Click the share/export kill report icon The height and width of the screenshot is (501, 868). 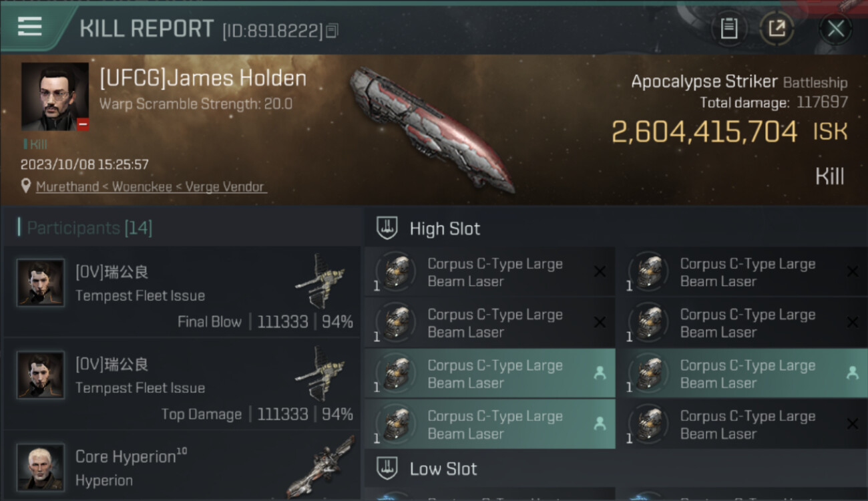[777, 29]
